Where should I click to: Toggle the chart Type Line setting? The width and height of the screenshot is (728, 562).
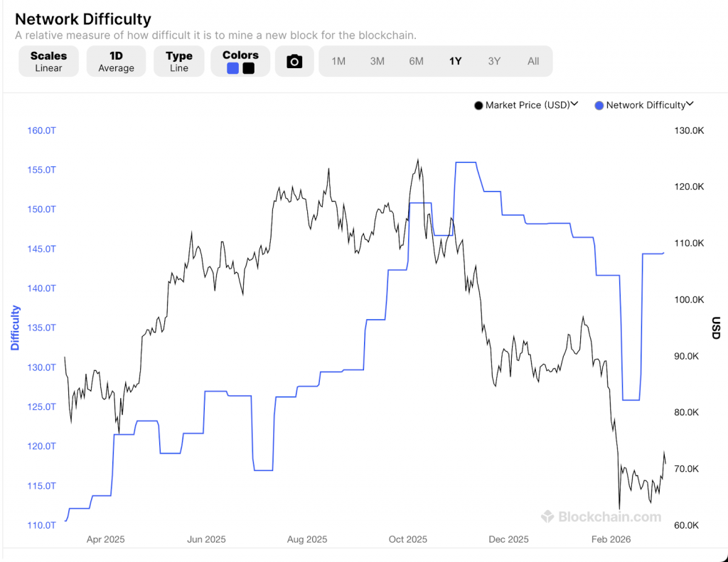click(x=178, y=61)
